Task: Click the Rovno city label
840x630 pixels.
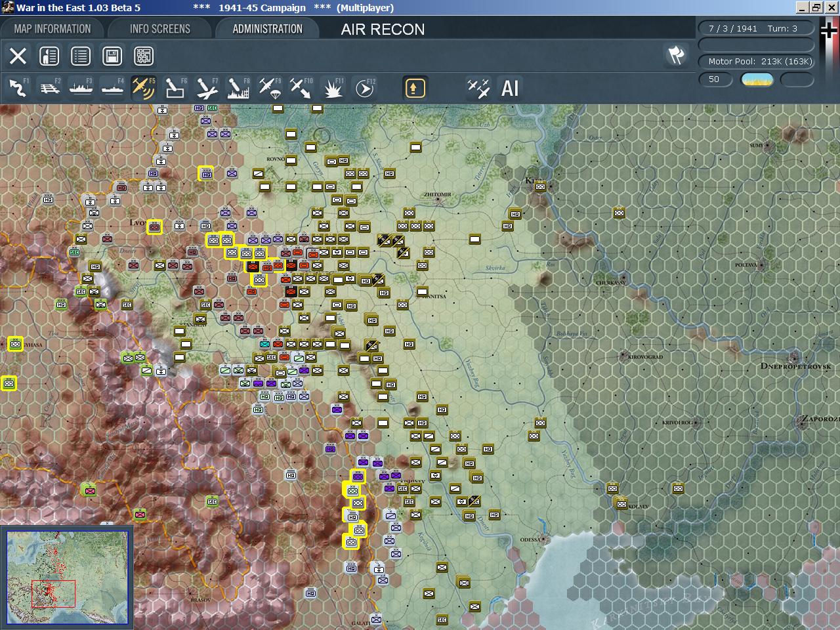Action: pyautogui.click(x=276, y=159)
